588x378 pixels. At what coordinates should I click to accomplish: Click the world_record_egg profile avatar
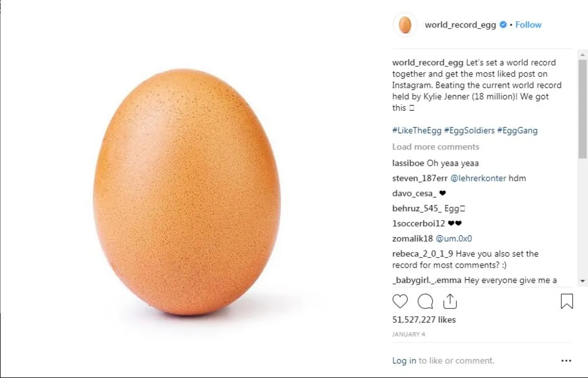(405, 25)
